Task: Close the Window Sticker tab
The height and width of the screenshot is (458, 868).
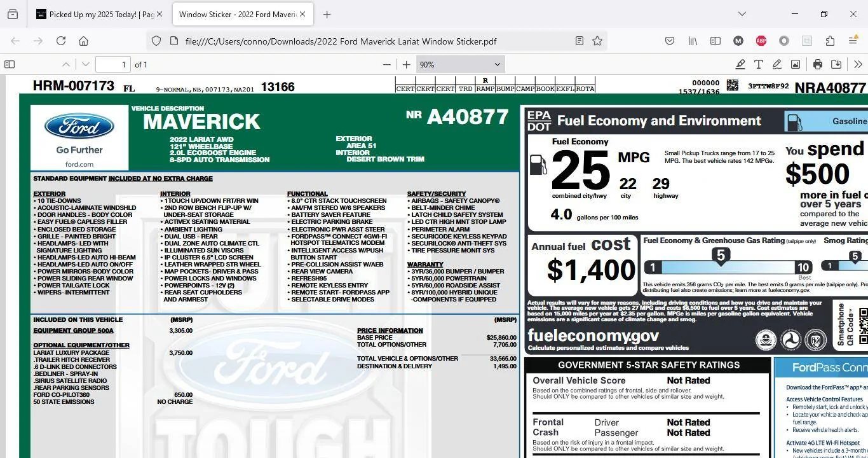Action: [302, 14]
